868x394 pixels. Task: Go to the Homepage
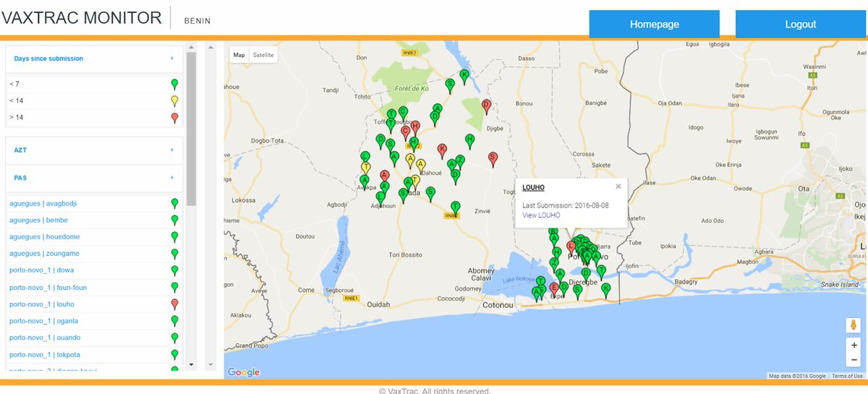655,24
